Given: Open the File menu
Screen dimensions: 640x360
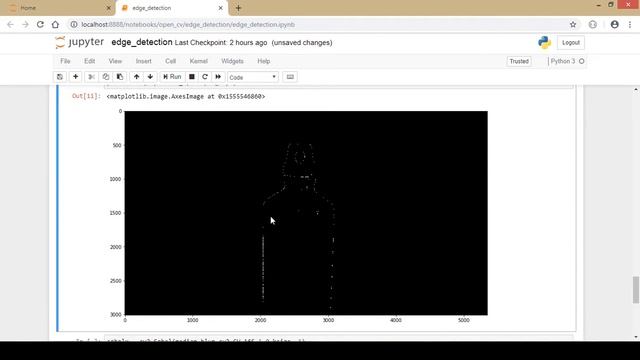Looking at the screenshot, I should [65, 61].
